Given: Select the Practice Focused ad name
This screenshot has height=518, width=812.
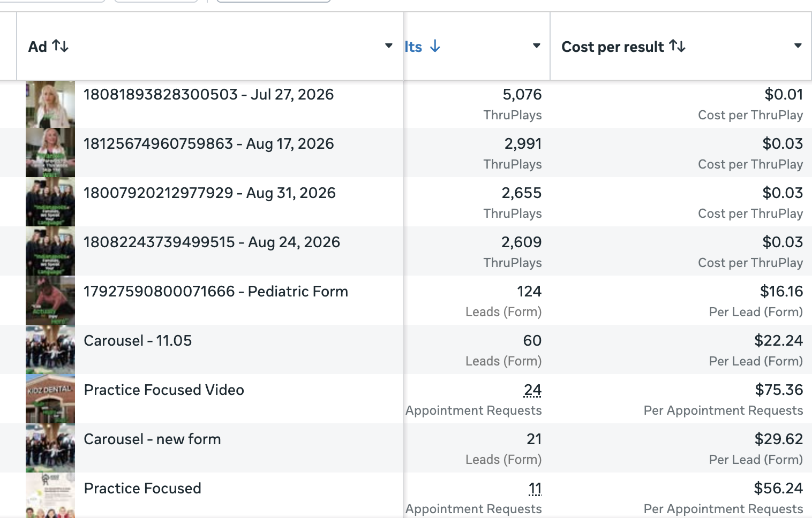Looking at the screenshot, I should click(x=142, y=489).
